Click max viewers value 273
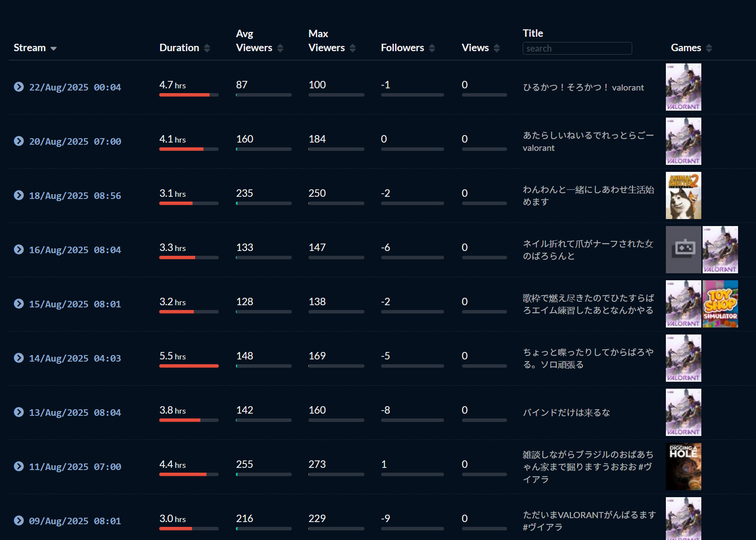 [317, 464]
